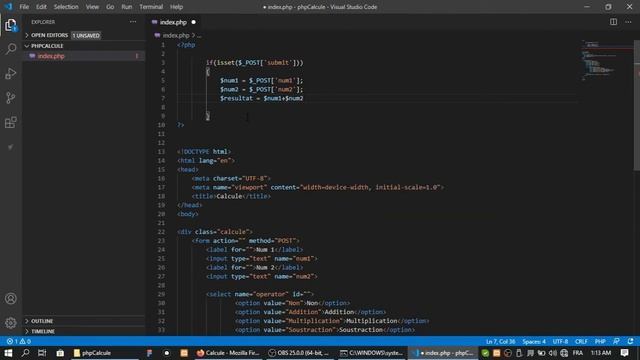The height and width of the screenshot is (360, 640).
Task: Open the File menu
Action: click(24, 7)
